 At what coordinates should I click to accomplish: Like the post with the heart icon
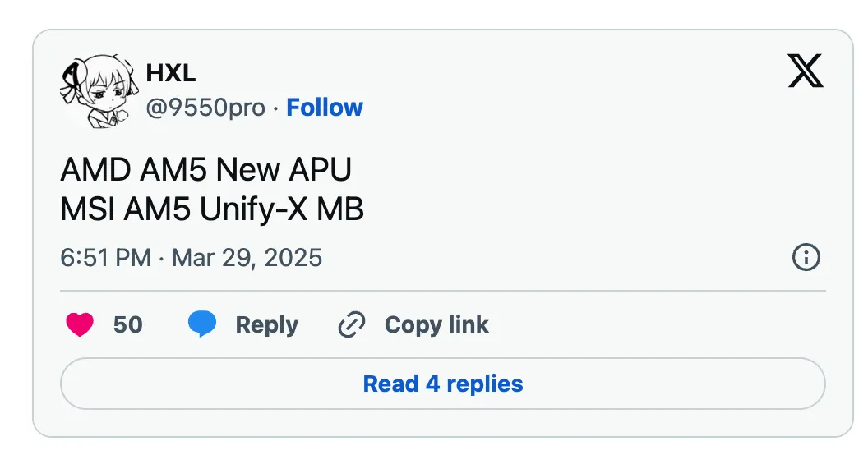point(80,325)
